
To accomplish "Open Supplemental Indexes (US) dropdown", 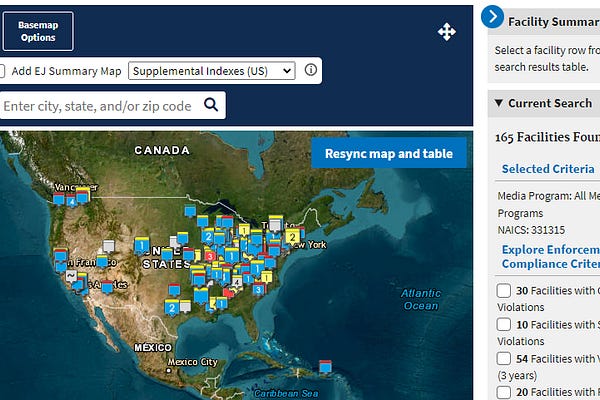I will click(x=212, y=71).
